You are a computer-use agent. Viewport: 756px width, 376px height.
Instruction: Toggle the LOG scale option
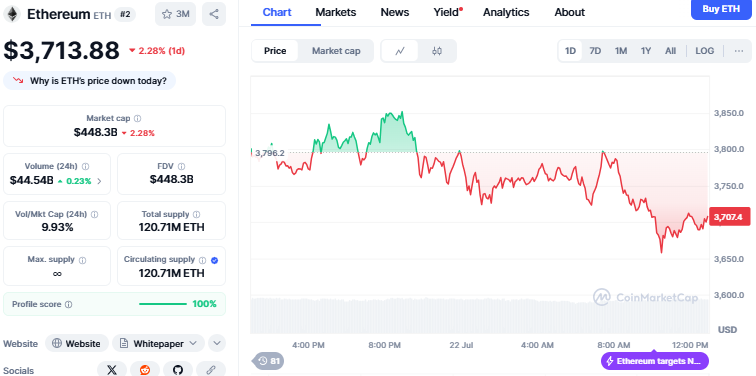[x=704, y=51]
